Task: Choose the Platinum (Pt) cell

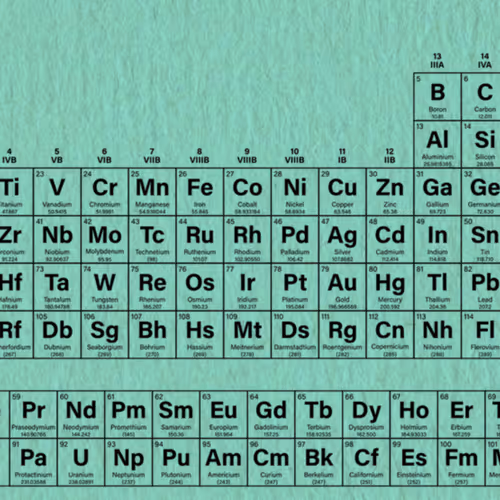Action: [x=295, y=287]
